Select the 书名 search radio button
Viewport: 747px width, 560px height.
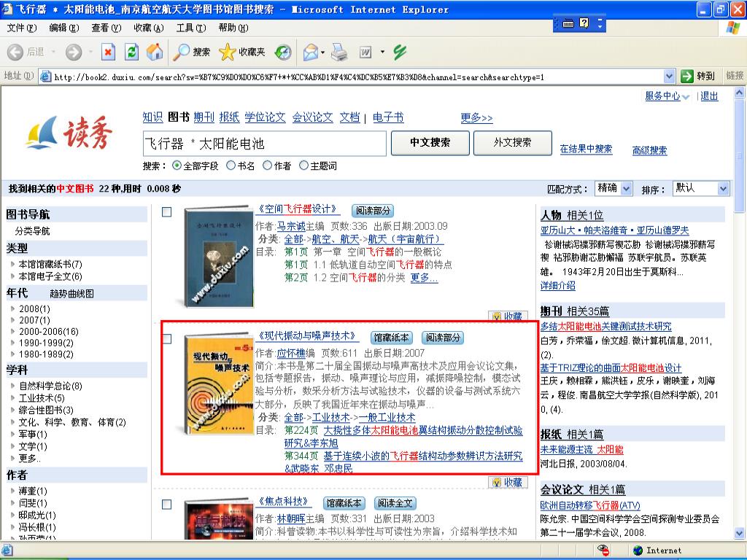[231, 166]
